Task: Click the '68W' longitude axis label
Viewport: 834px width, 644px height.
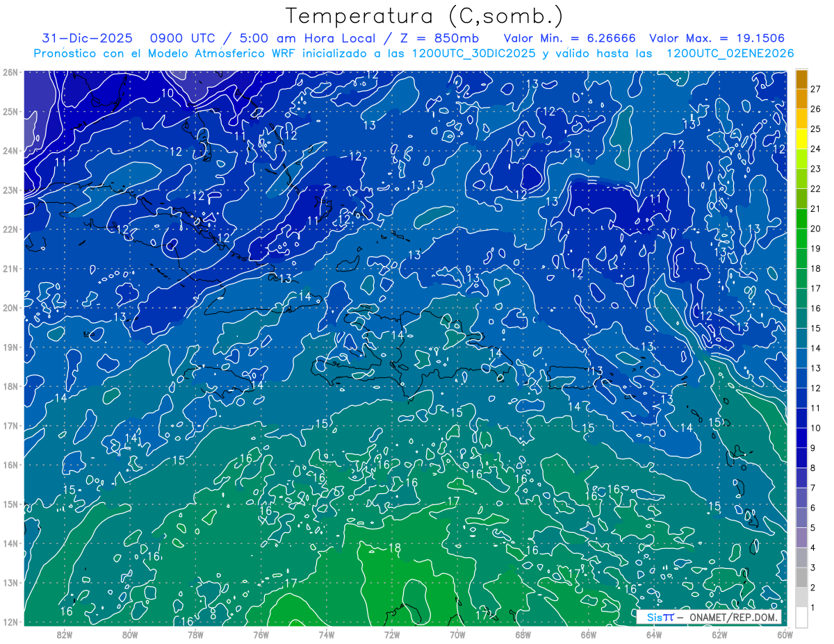Action: [523, 634]
